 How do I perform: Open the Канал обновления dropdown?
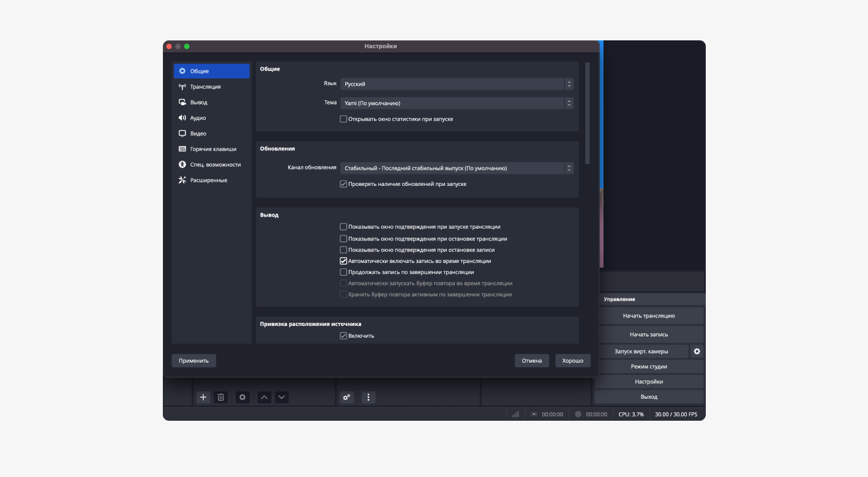point(457,168)
